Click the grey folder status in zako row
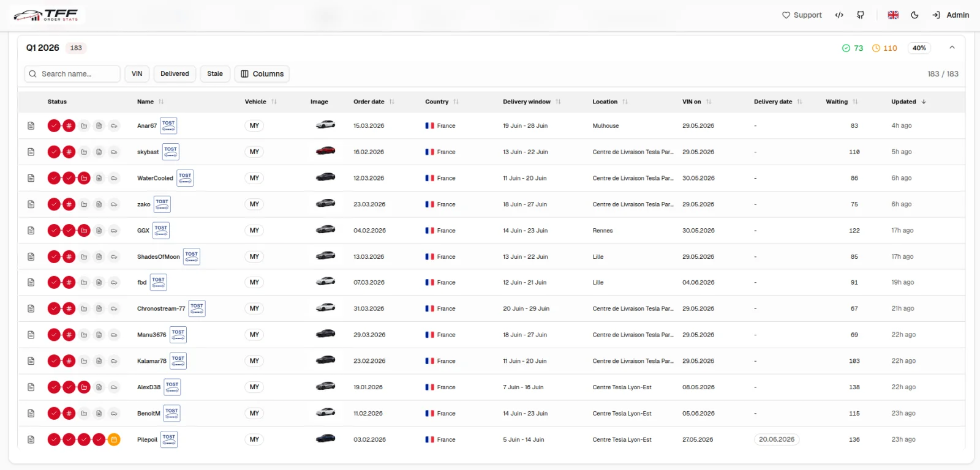The image size is (980, 470). click(x=84, y=204)
